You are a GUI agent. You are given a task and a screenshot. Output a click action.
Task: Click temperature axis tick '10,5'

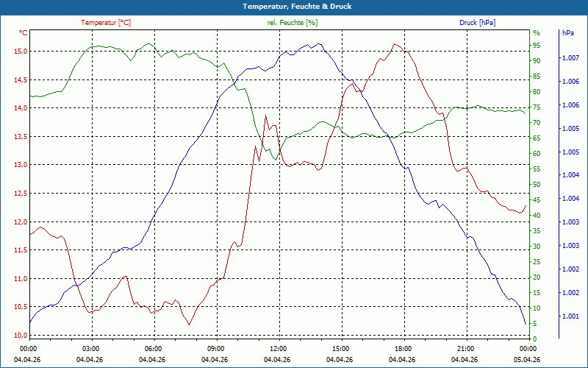click(x=21, y=307)
